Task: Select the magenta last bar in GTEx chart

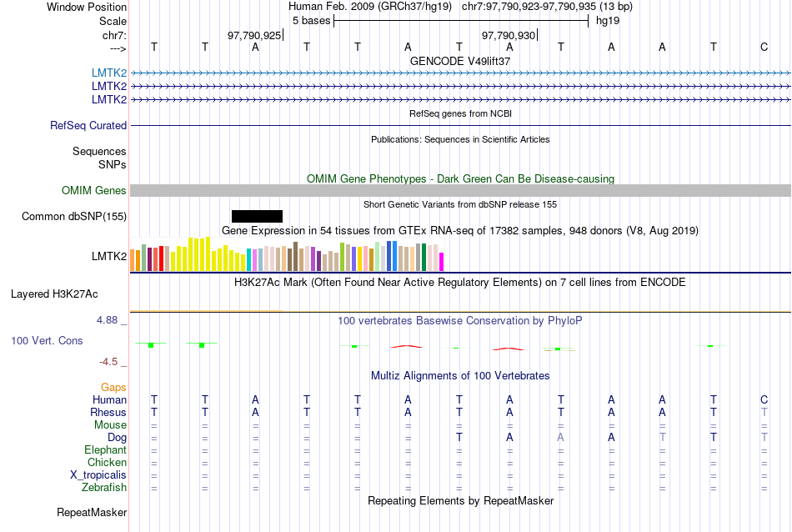Action: tap(442, 262)
